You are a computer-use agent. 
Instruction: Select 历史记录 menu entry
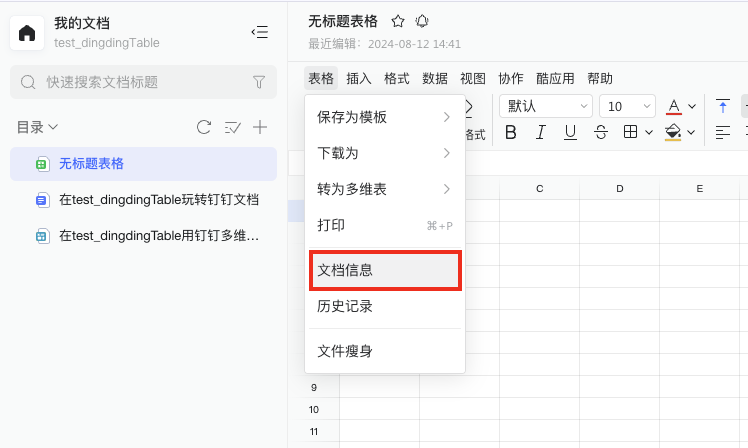[x=384, y=306]
